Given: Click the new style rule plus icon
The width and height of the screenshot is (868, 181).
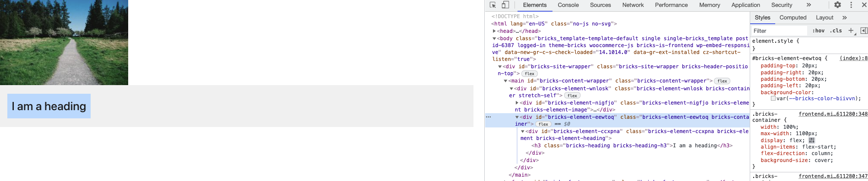Looking at the screenshot, I should click(851, 31).
